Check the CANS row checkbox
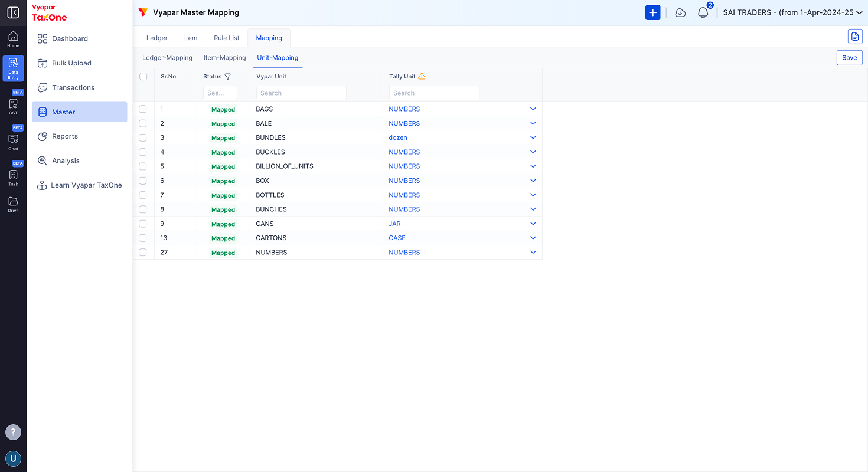The height and width of the screenshot is (472, 868). [x=143, y=224]
